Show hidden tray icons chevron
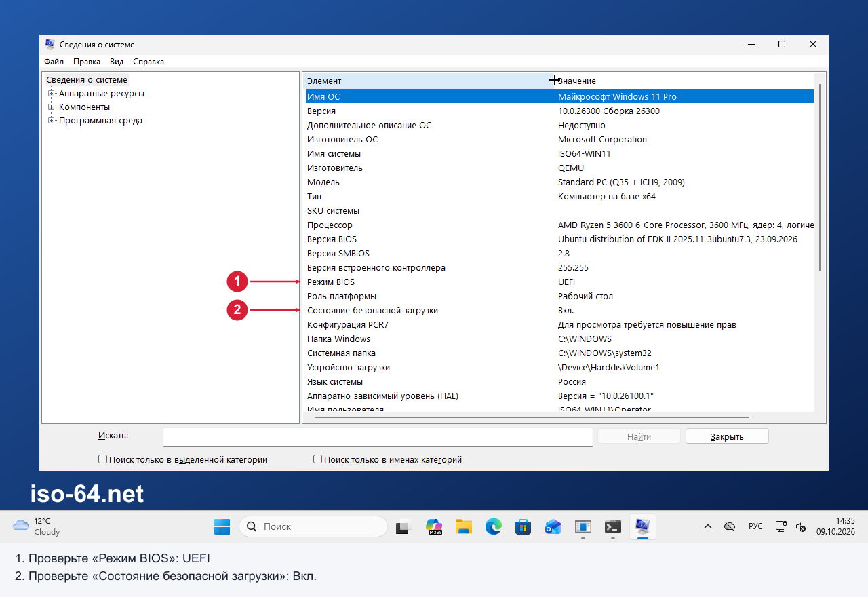 pyautogui.click(x=708, y=526)
